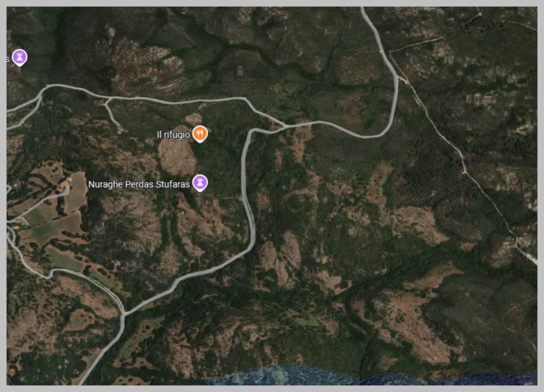Open the Il rifugio restaurant pin
Screen dimensions: 544x392
pyautogui.click(x=200, y=133)
